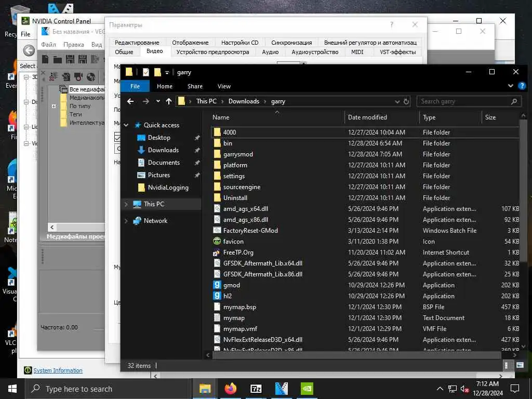
Task: Open Правка menu in VEGAS
Action: point(74,45)
